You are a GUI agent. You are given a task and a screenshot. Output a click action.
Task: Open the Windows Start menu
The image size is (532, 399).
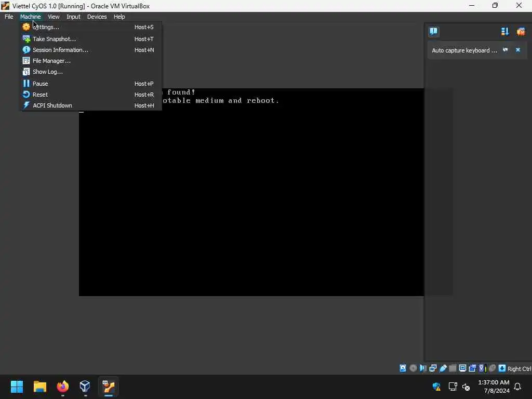coord(17,387)
